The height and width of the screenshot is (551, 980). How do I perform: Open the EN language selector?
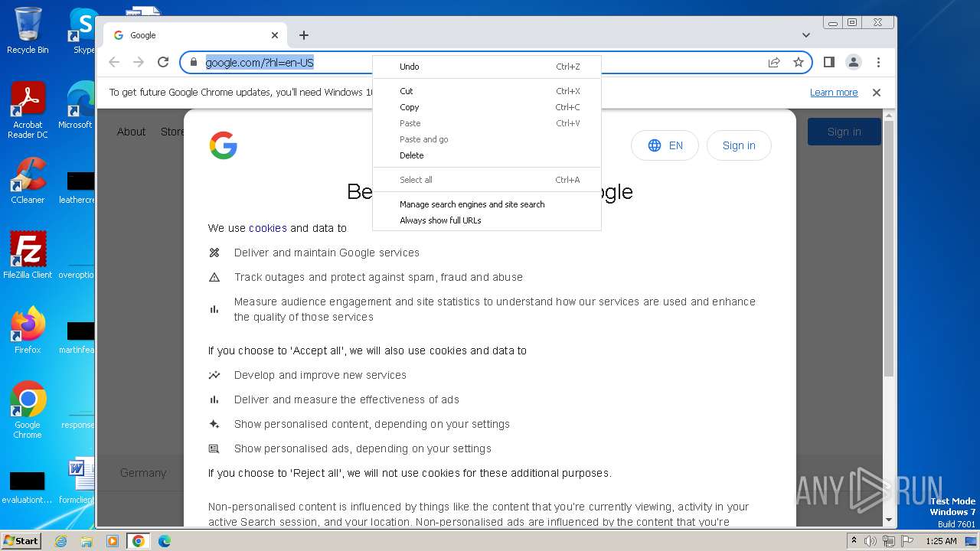(x=665, y=145)
